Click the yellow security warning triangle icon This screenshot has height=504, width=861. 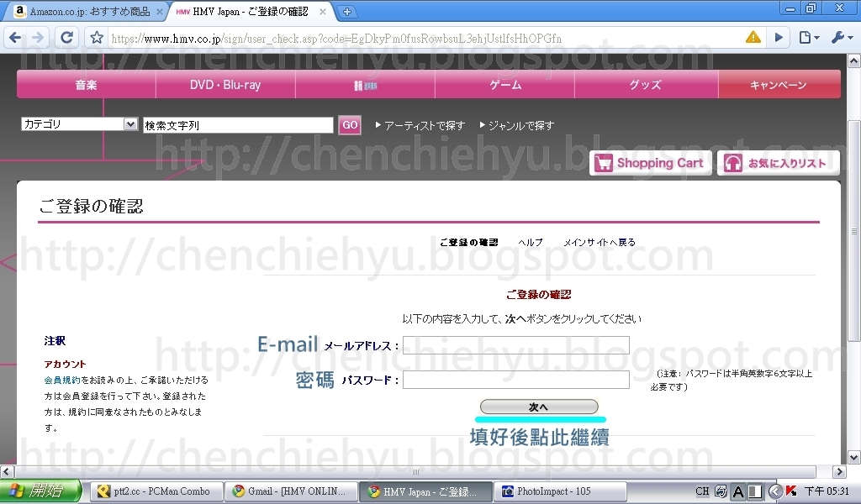click(x=753, y=37)
